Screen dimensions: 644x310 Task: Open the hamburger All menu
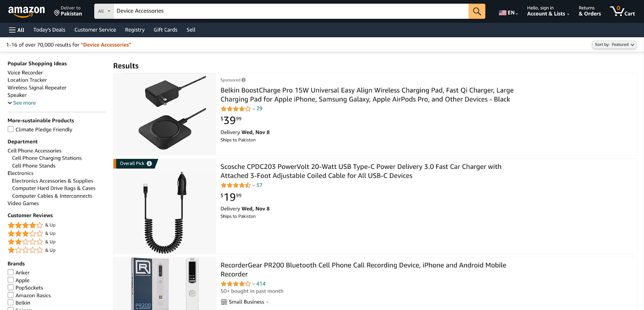coord(17,30)
